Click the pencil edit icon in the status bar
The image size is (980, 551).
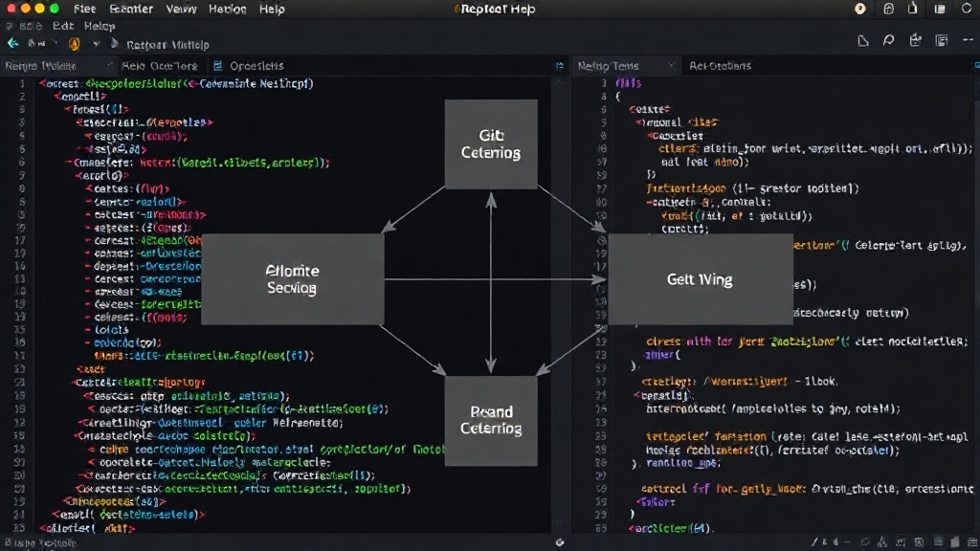(x=814, y=542)
